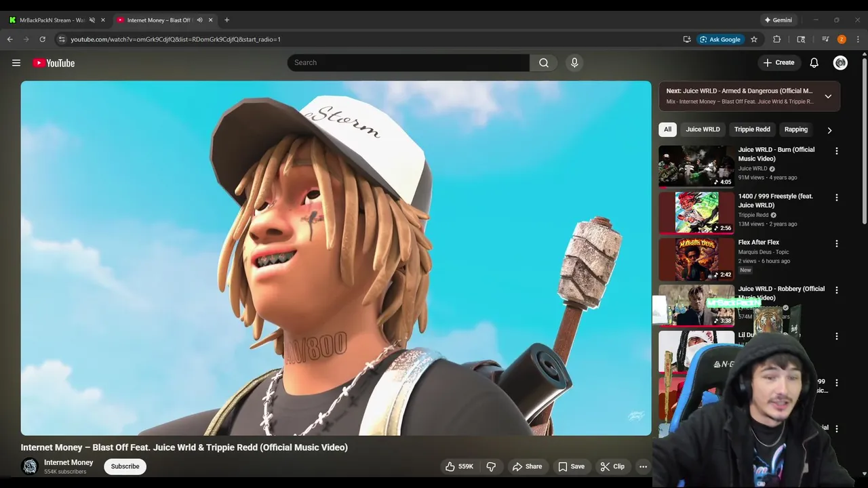Select the Rapping filter chip
The height and width of the screenshot is (488, 868).
[x=796, y=129]
